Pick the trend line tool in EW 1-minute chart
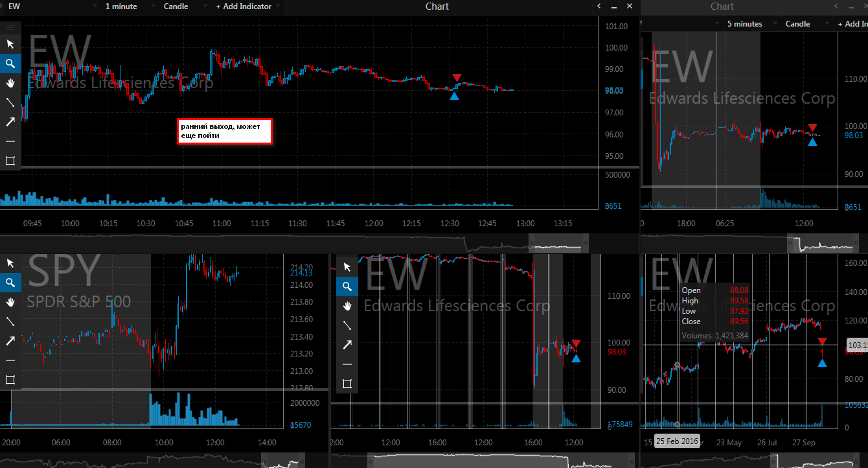This screenshot has height=468, width=868. pos(10,102)
